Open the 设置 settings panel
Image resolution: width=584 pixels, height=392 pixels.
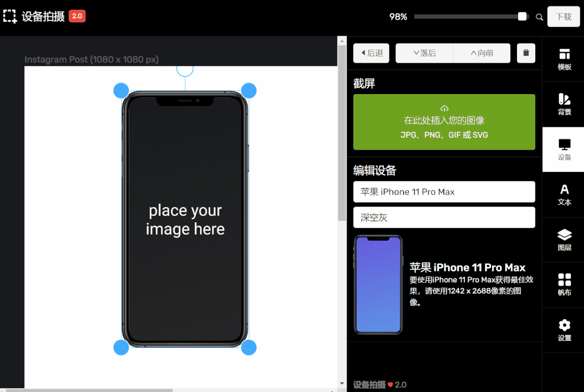click(x=564, y=330)
